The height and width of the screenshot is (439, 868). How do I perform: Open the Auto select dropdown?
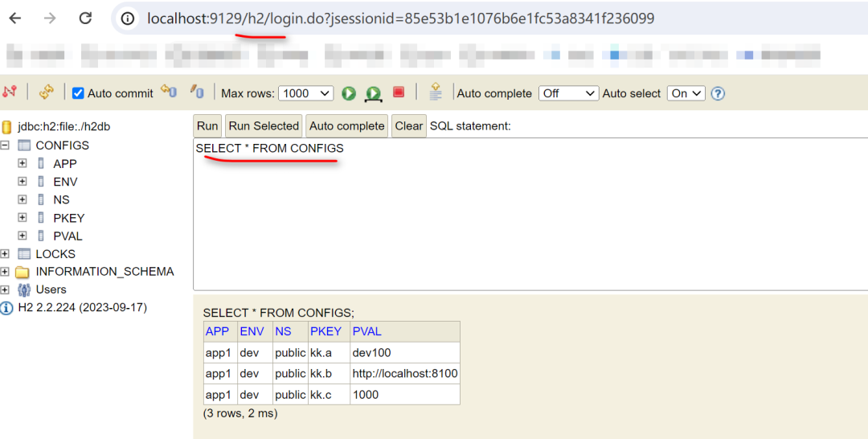click(686, 93)
